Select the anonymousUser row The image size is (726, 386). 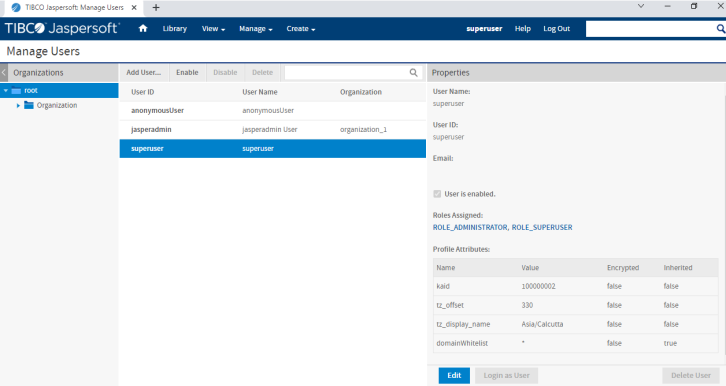point(273,111)
